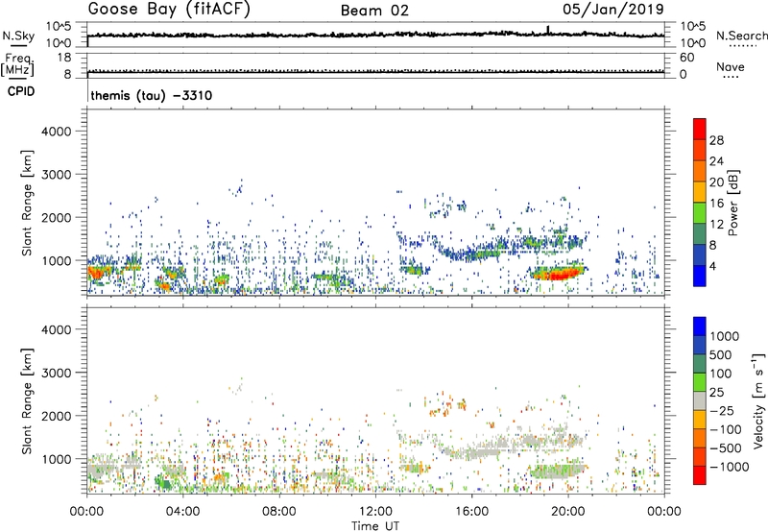Click the '25' label on the velocity color bar

point(716,393)
